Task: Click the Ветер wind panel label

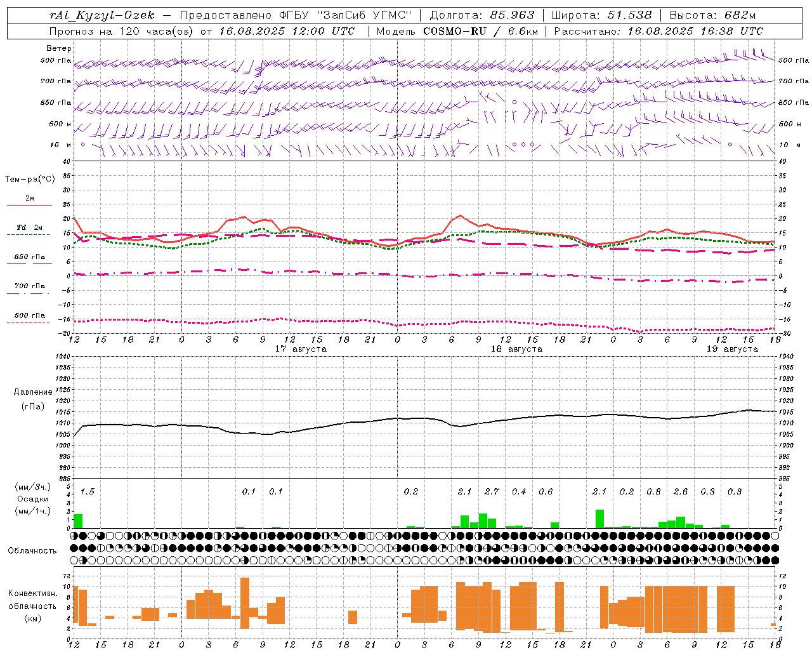Action: coord(58,48)
